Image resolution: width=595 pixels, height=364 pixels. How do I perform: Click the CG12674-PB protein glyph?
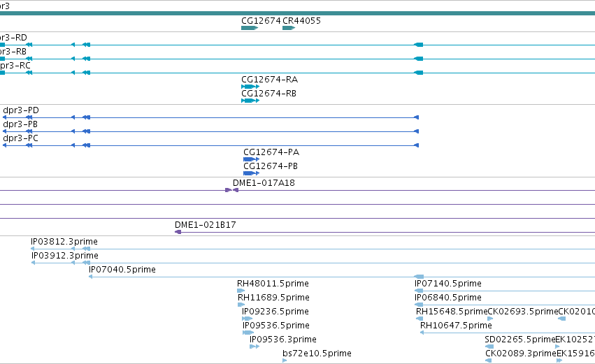coord(251,173)
